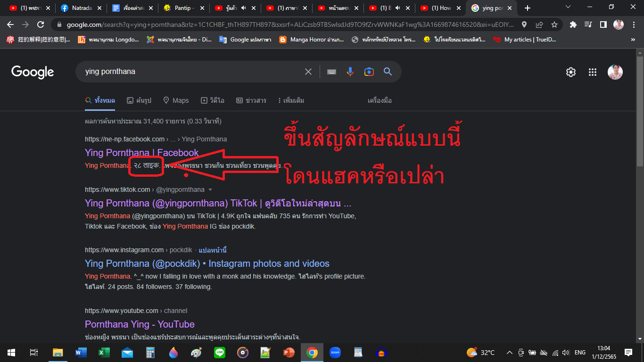The image size is (644, 362).
Task: Open a new browser tab
Action: tap(528, 8)
